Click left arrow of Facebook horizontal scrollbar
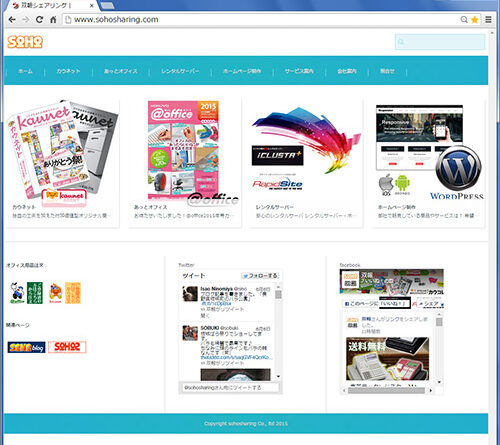 pos(344,390)
